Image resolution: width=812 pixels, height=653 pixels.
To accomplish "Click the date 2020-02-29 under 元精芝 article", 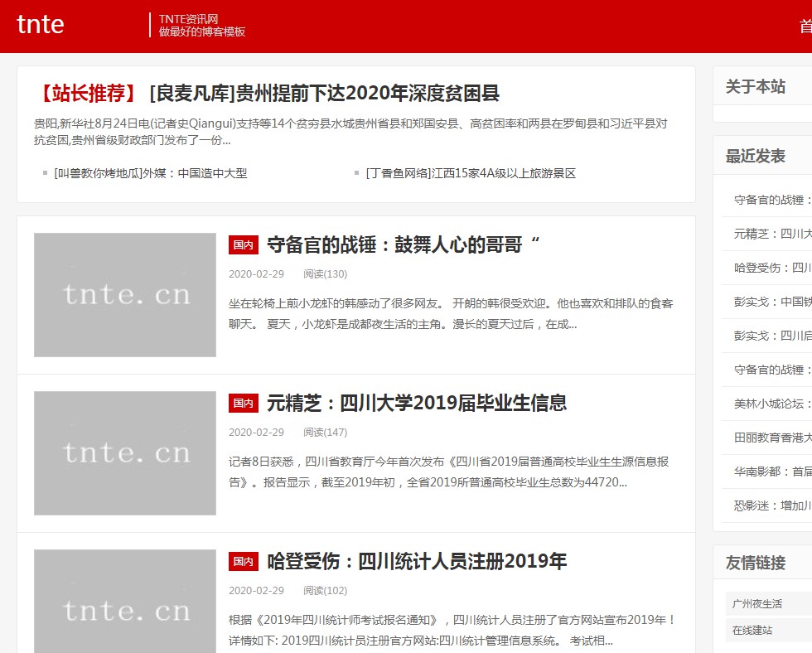I will point(256,433).
